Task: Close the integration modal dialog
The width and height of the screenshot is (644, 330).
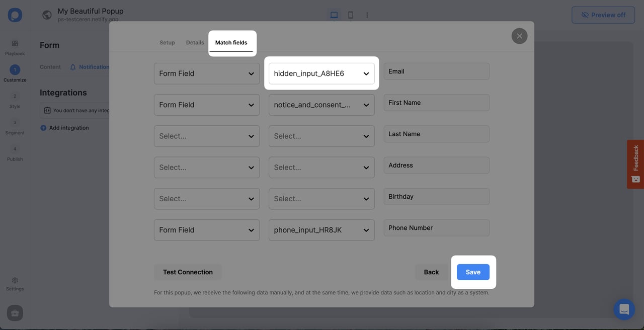Action: 519,36
